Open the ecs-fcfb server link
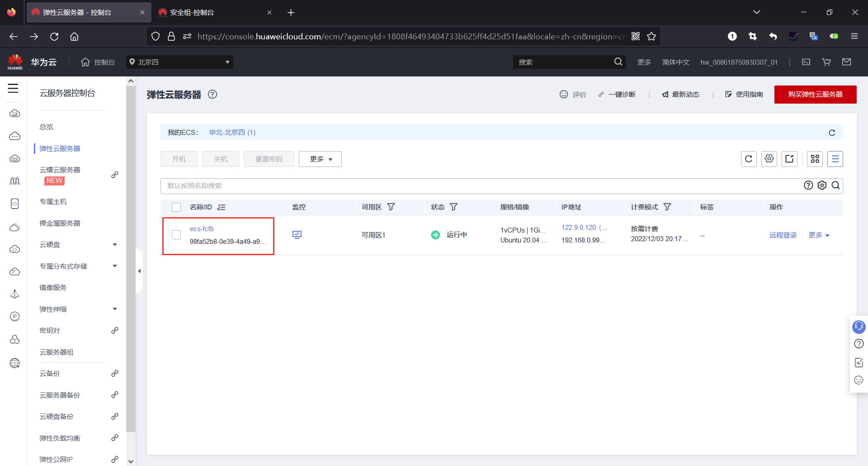Screen dimensions: 868x466 tap(202, 229)
